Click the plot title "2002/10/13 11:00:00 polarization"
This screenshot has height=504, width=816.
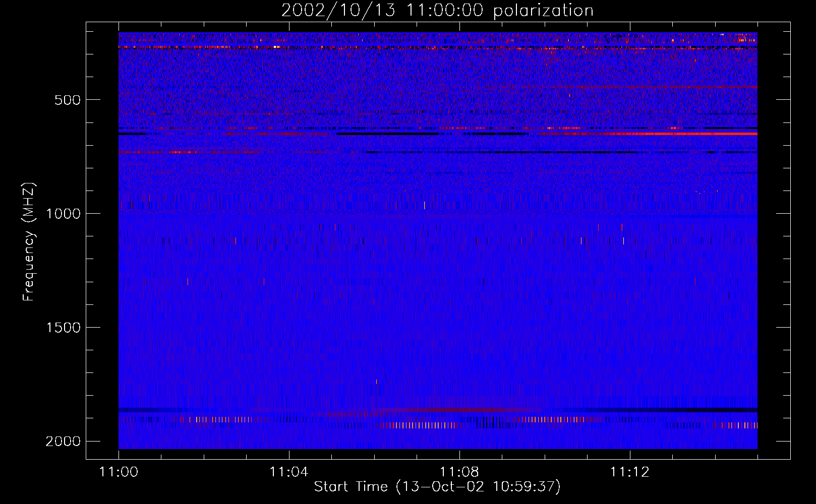click(x=437, y=11)
